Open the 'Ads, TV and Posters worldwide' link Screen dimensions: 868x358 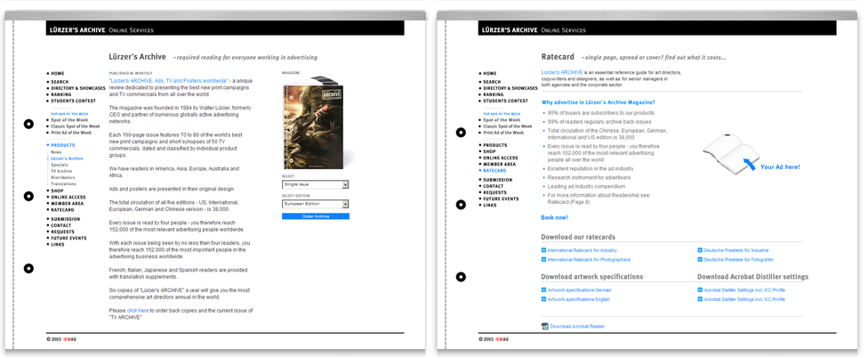pos(169,81)
